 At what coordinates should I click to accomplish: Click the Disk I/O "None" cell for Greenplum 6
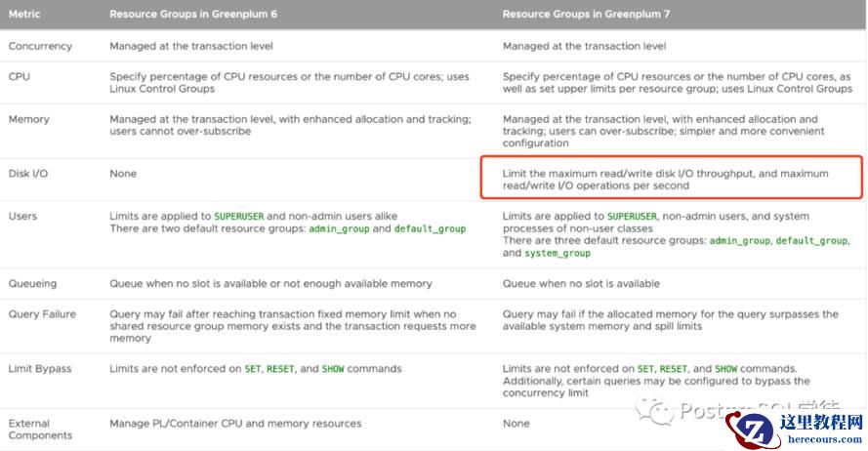[x=123, y=174]
